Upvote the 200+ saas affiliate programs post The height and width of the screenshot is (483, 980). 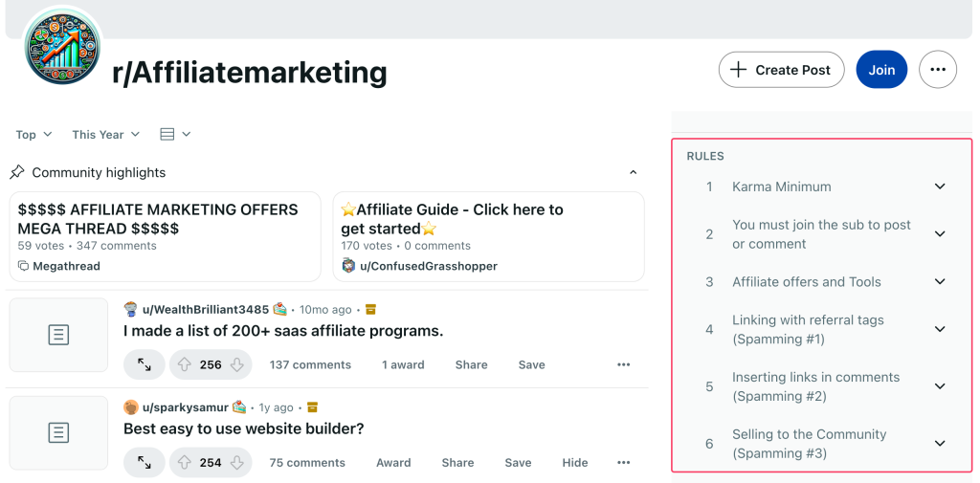(x=185, y=364)
